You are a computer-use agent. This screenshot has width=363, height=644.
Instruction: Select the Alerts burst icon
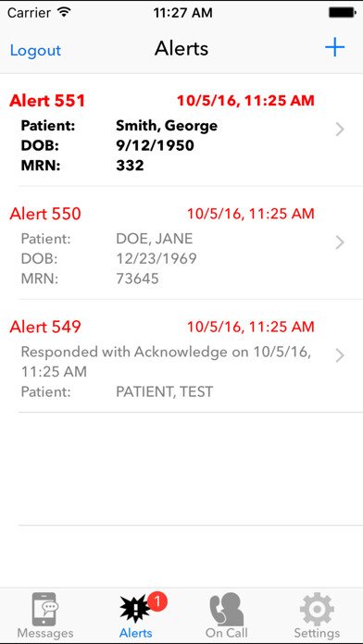(x=135, y=610)
